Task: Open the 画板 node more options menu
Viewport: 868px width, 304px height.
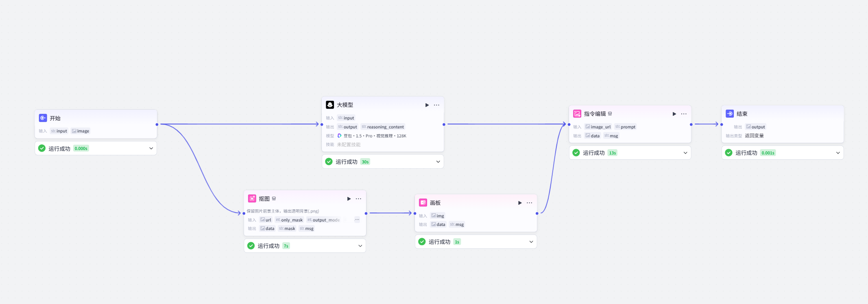Action: pyautogui.click(x=529, y=203)
